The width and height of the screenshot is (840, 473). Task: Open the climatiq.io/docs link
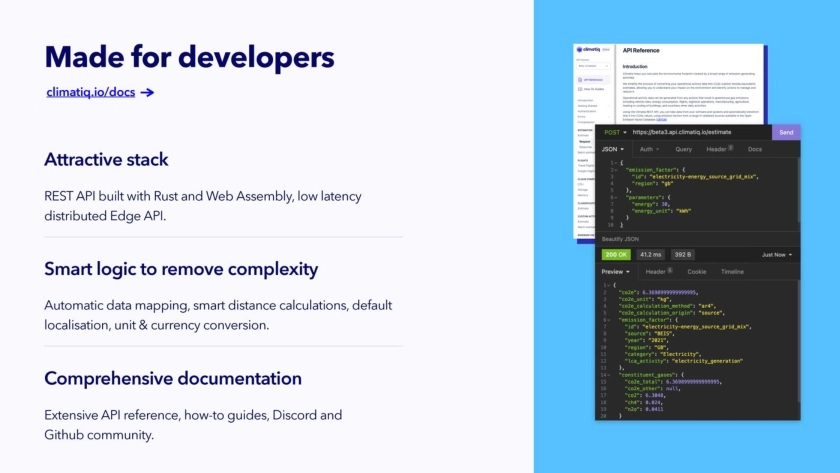click(91, 93)
